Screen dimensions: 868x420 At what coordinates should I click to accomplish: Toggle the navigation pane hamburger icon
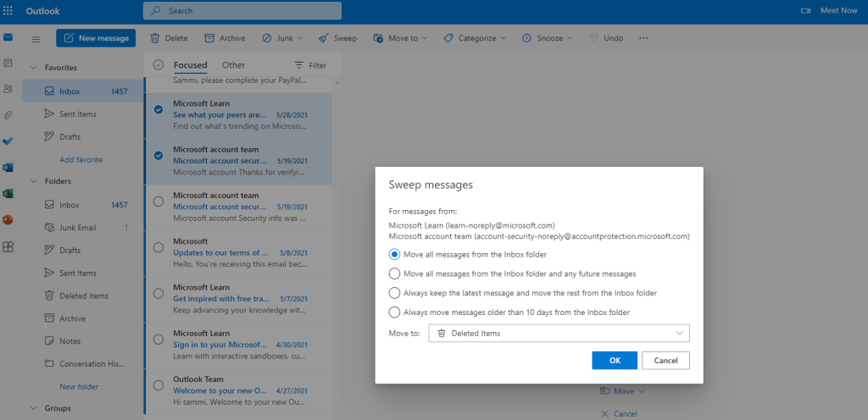[x=36, y=39]
